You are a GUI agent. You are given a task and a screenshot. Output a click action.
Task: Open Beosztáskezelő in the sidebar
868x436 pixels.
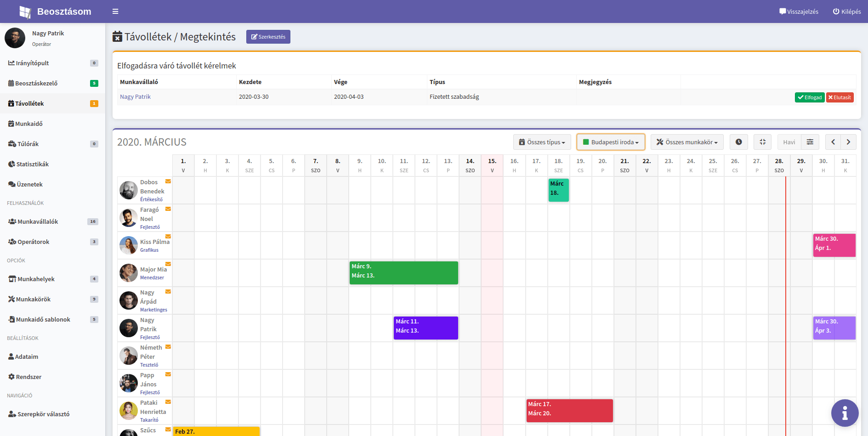(36, 83)
